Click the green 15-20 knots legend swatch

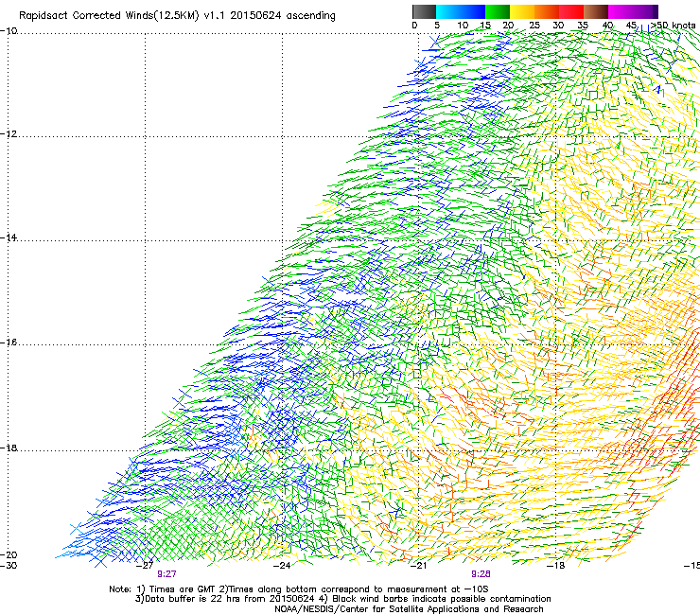click(498, 11)
